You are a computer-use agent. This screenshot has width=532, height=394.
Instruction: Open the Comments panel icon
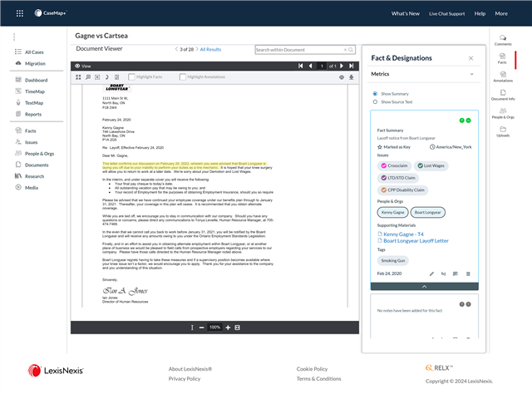(x=503, y=40)
